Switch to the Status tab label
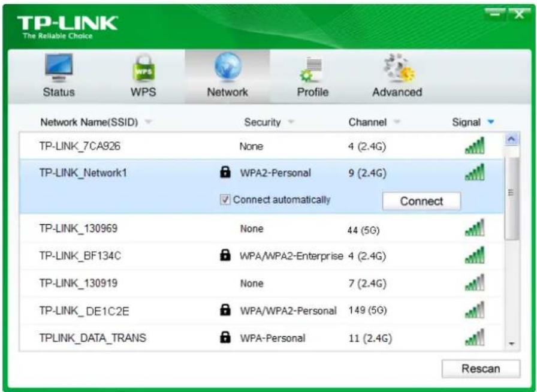 [59, 92]
